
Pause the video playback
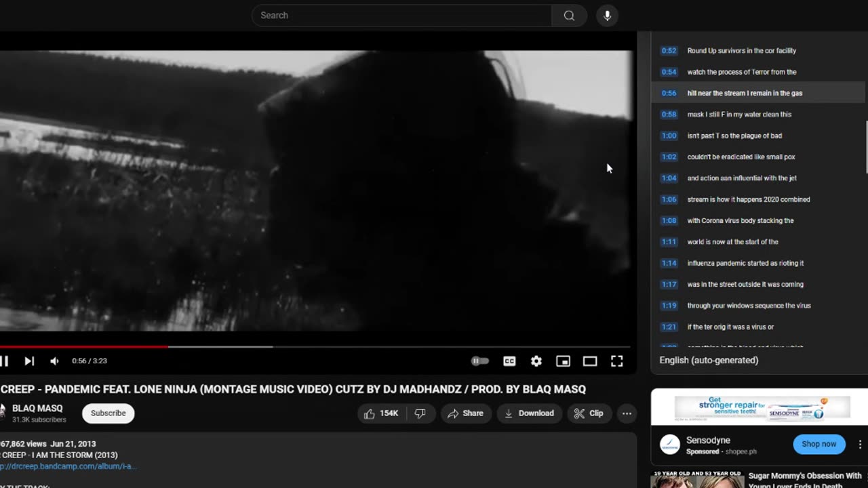(4, 361)
